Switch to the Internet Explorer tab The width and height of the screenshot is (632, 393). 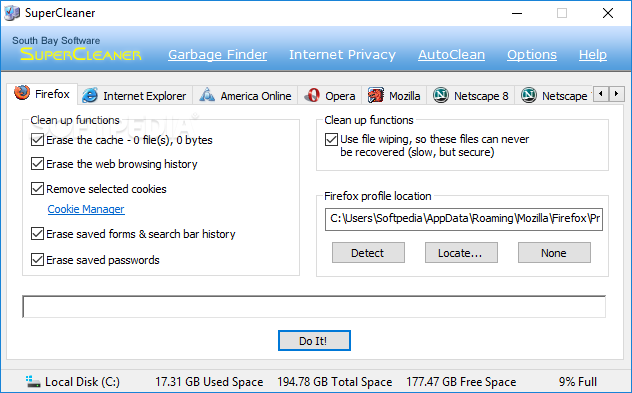click(x=135, y=96)
